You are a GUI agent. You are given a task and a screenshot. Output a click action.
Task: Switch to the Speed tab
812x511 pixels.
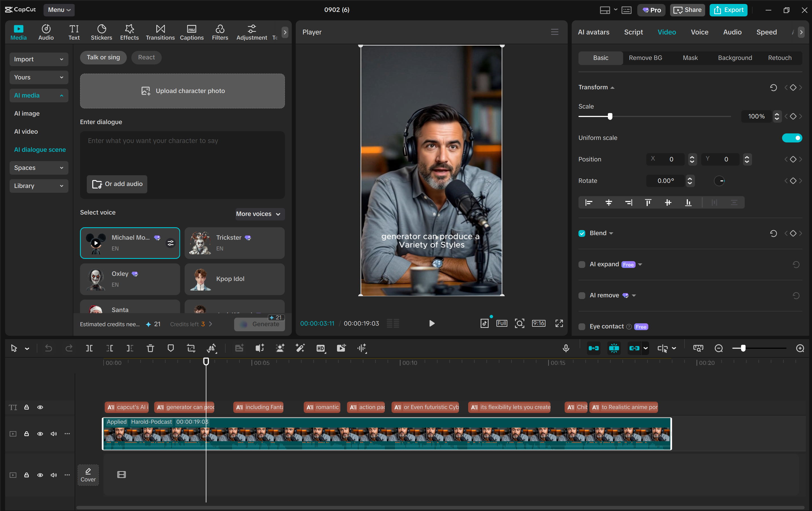pos(766,32)
